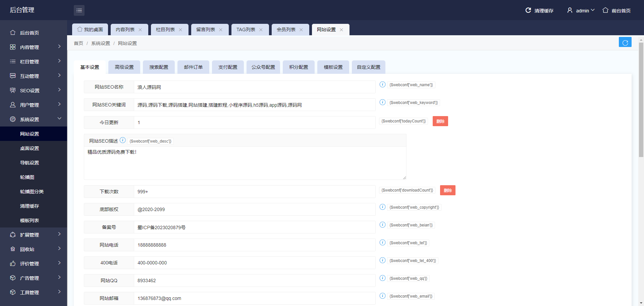The width and height of the screenshot is (644, 306).
Task: Click the 网站SEO名称 input field
Action: pos(255,87)
